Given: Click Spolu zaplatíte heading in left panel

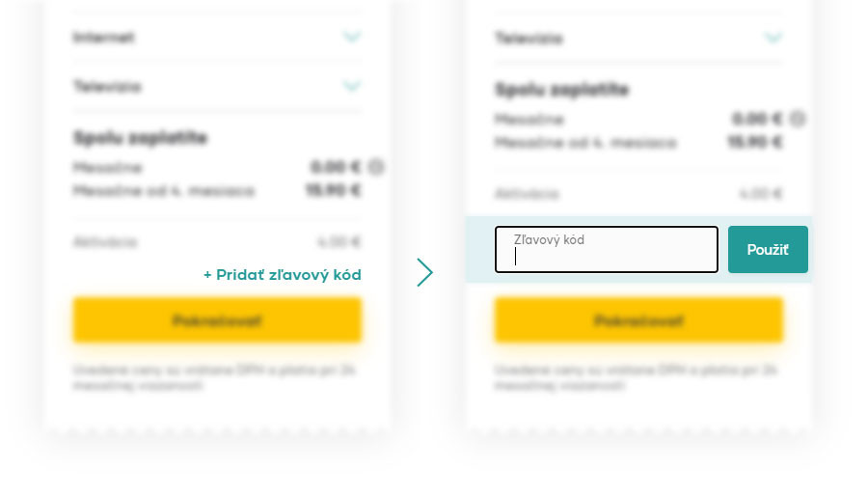Looking at the screenshot, I should [x=140, y=137].
